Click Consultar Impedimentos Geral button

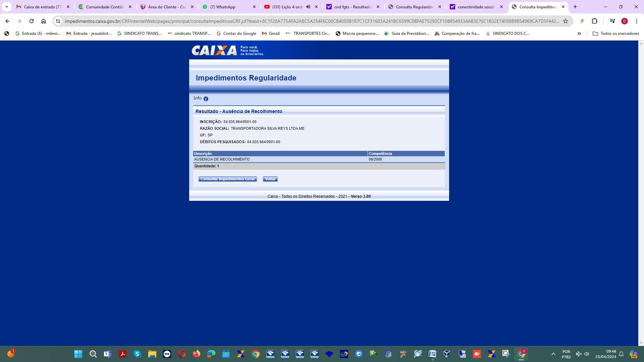(x=227, y=179)
